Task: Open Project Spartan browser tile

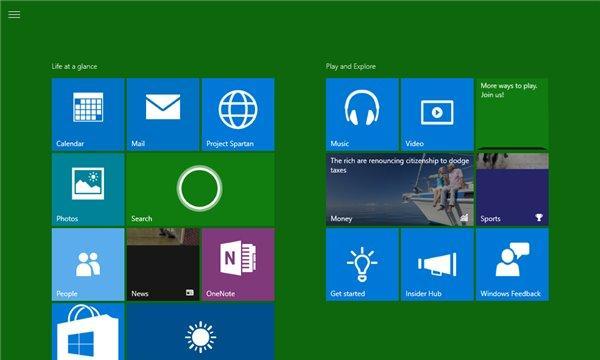Action: coord(238,114)
